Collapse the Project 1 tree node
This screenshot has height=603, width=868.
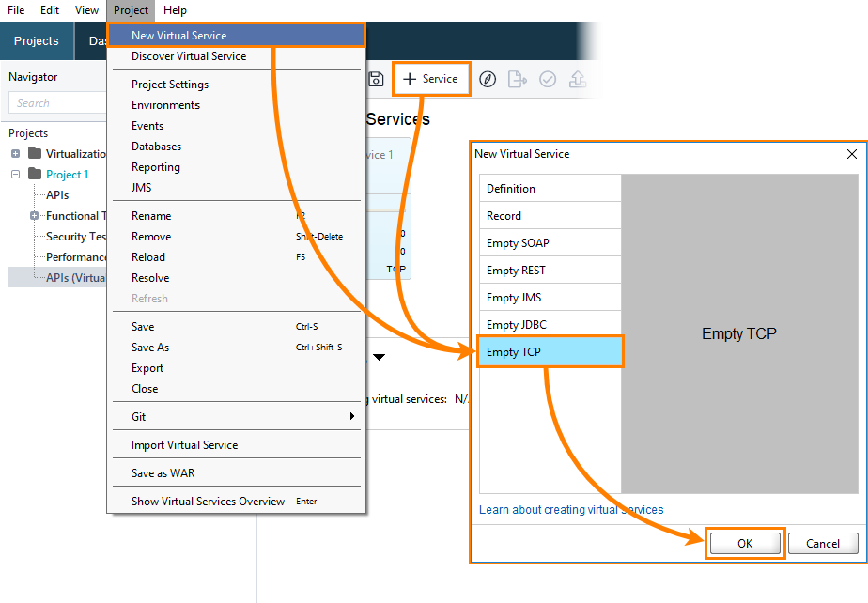pyautogui.click(x=15, y=174)
